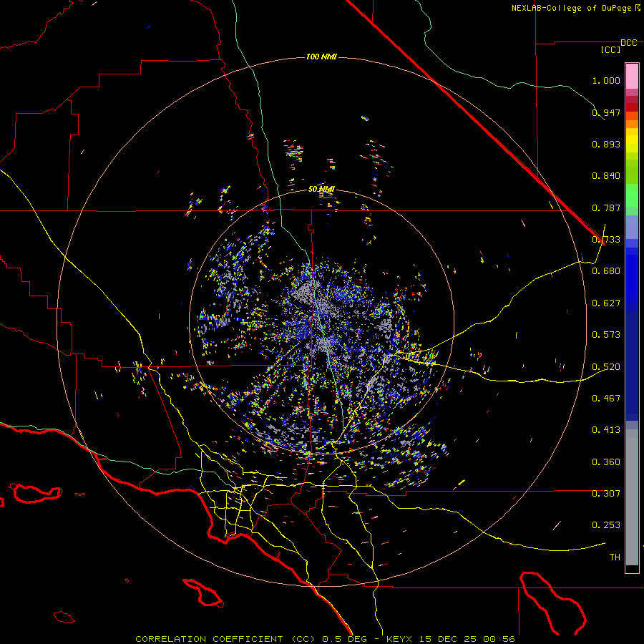
Task: Select the 0.253 legend value
Action: click(606, 525)
